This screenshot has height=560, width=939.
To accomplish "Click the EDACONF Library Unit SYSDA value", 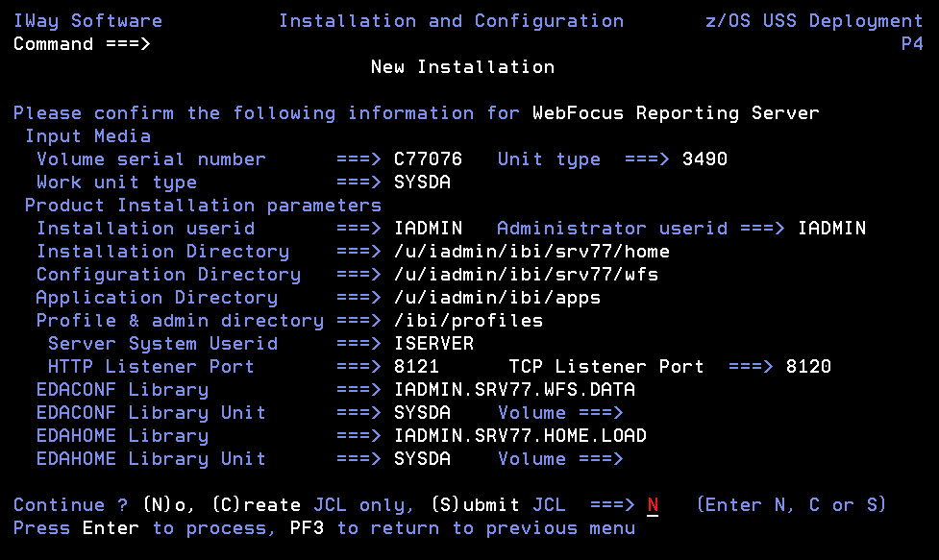I will pos(422,412).
